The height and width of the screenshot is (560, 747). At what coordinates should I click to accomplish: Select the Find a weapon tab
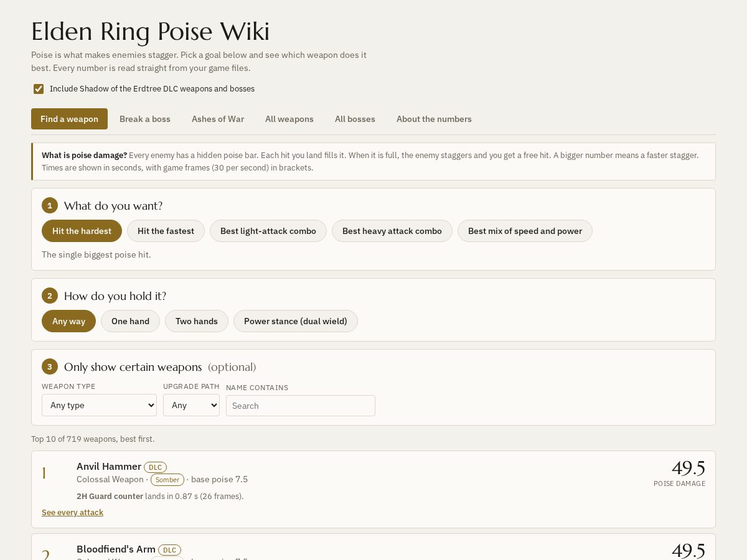(x=69, y=119)
